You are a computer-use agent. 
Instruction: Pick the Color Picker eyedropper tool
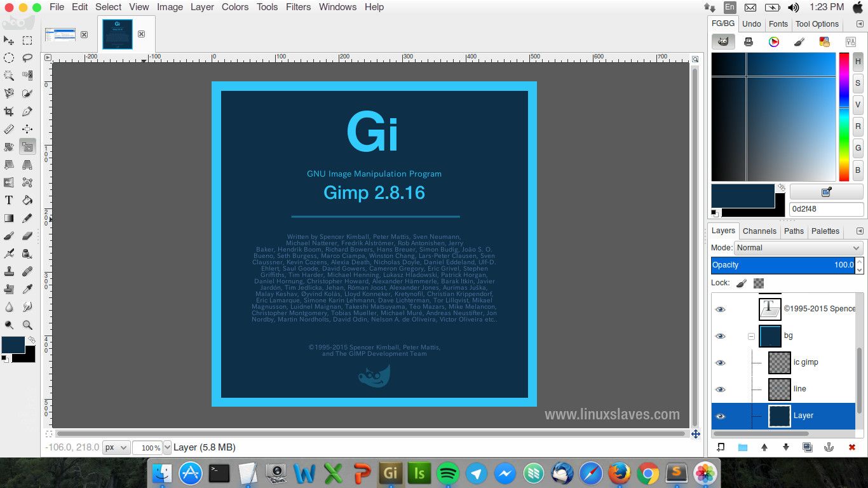(x=27, y=289)
